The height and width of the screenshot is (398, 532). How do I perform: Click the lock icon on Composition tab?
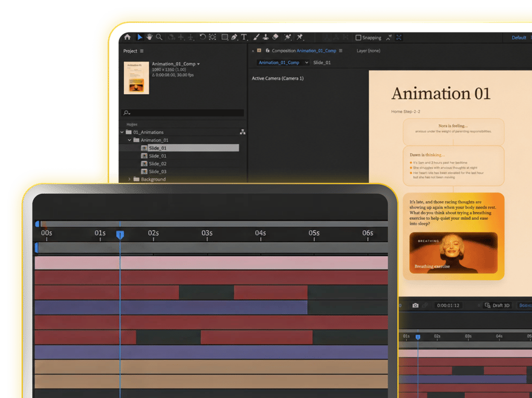(x=267, y=51)
